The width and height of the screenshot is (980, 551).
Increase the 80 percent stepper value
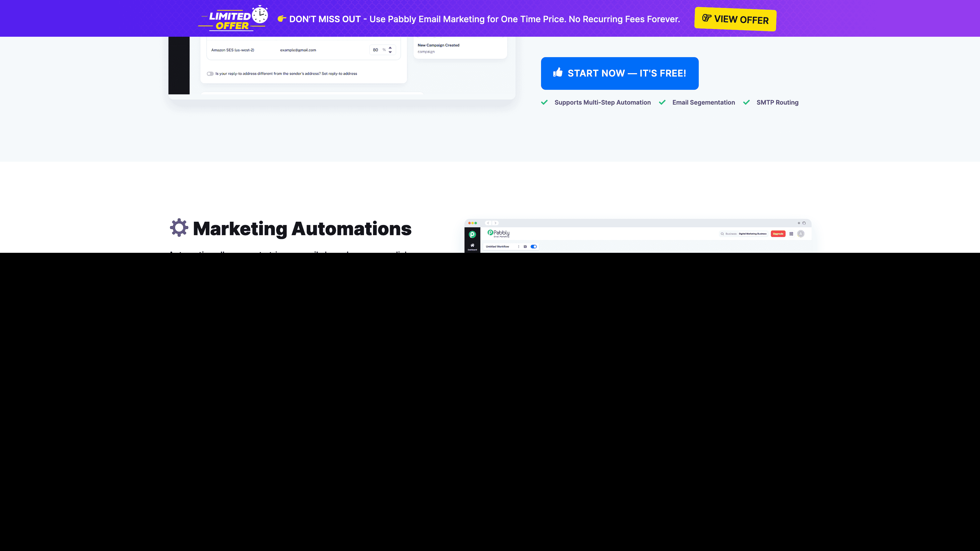(390, 47)
